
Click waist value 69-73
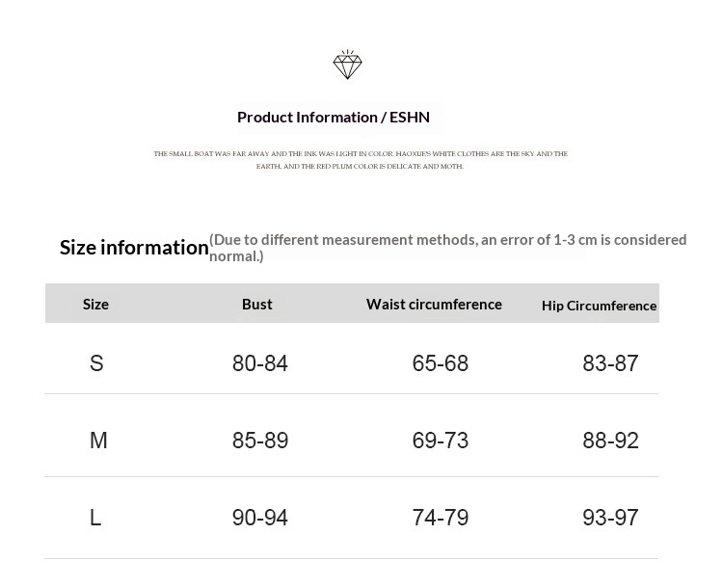[441, 441]
